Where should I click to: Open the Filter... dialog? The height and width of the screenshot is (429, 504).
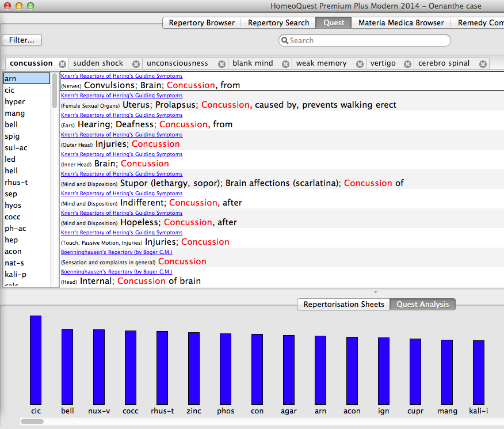point(22,40)
